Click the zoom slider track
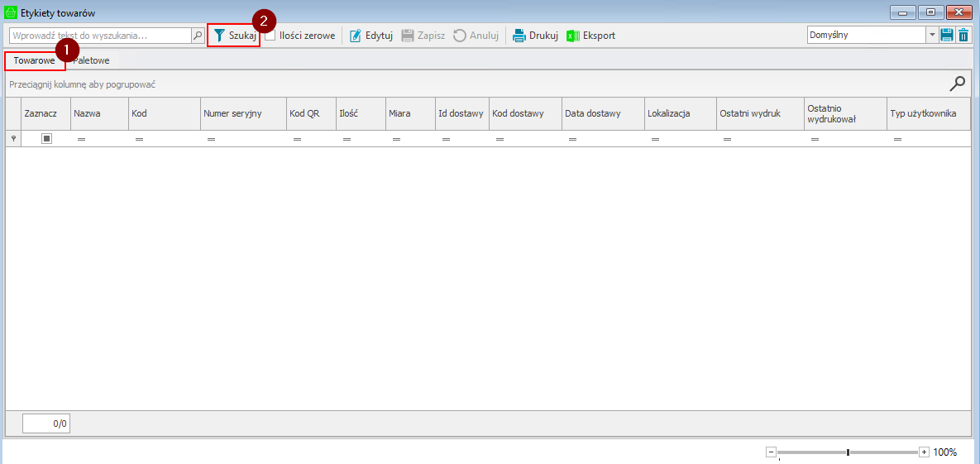This screenshot has width=980, height=464. pos(810,452)
